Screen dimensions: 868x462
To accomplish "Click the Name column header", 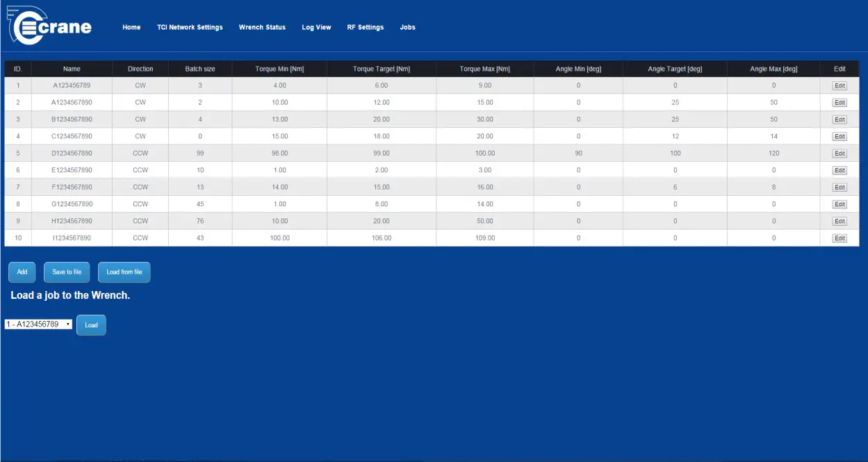I will pyautogui.click(x=72, y=69).
